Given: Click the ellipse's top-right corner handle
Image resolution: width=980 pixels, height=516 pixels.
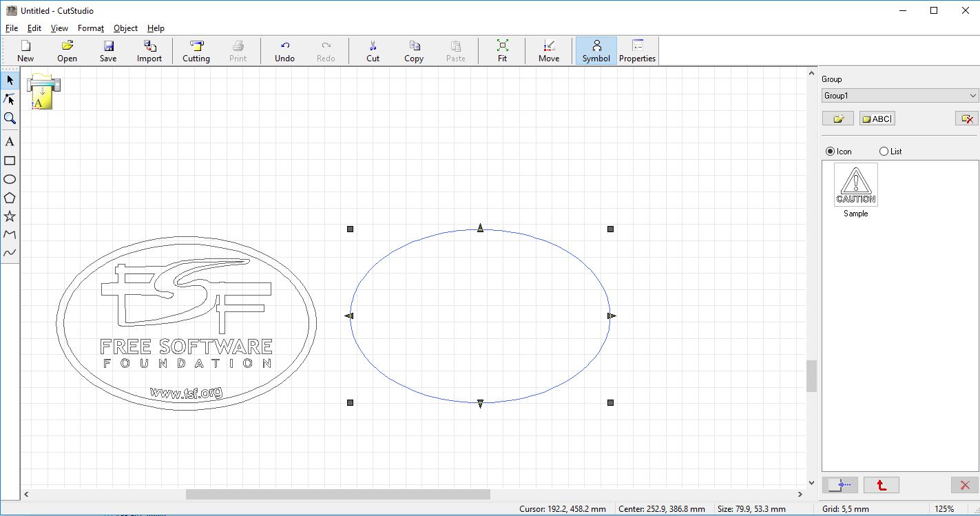Looking at the screenshot, I should 610,229.
